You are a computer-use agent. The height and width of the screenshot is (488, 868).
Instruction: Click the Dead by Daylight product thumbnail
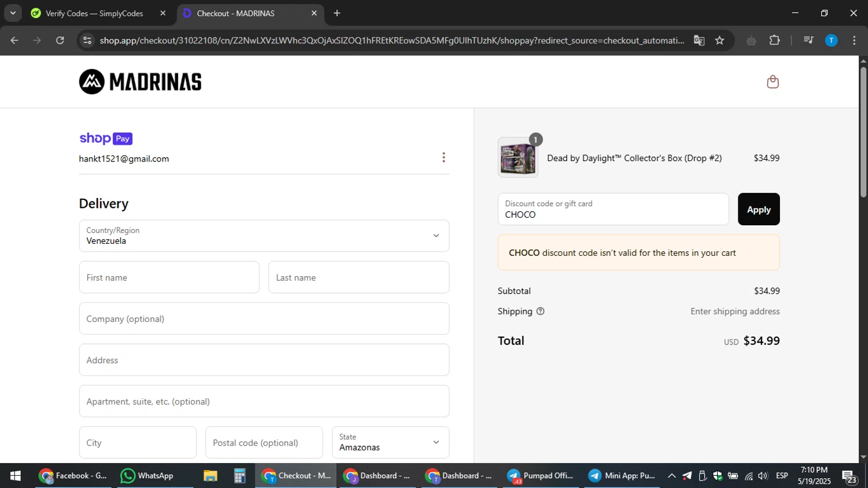click(x=518, y=157)
